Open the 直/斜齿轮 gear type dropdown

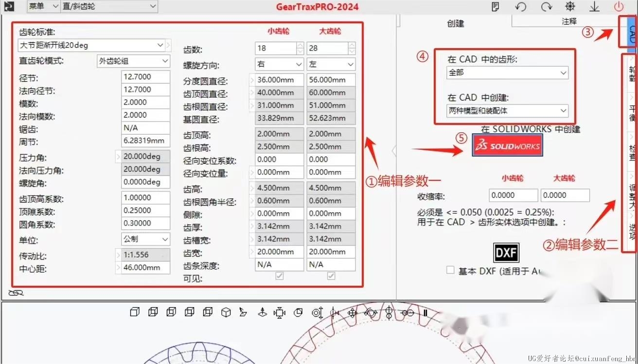coord(109,6)
